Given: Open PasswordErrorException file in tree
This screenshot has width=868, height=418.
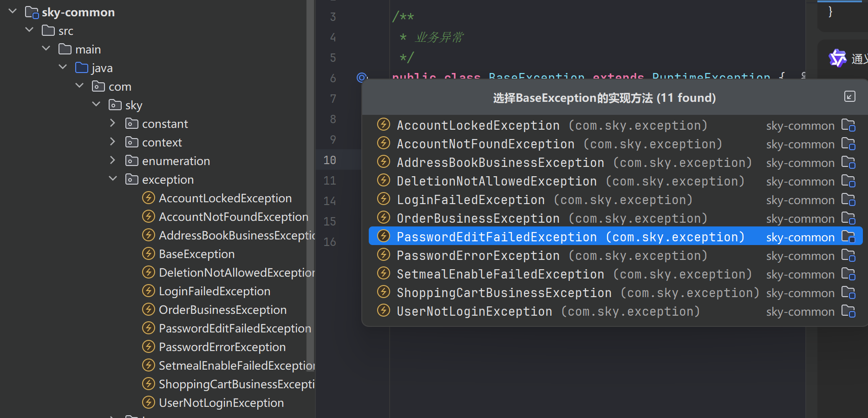Looking at the screenshot, I should tap(222, 347).
